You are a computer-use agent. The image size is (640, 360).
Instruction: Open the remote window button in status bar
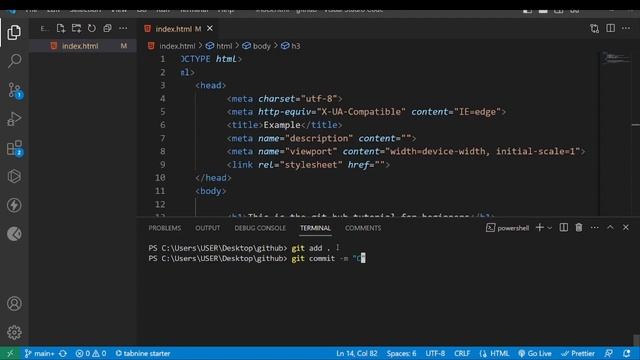pyautogui.click(x=10, y=353)
